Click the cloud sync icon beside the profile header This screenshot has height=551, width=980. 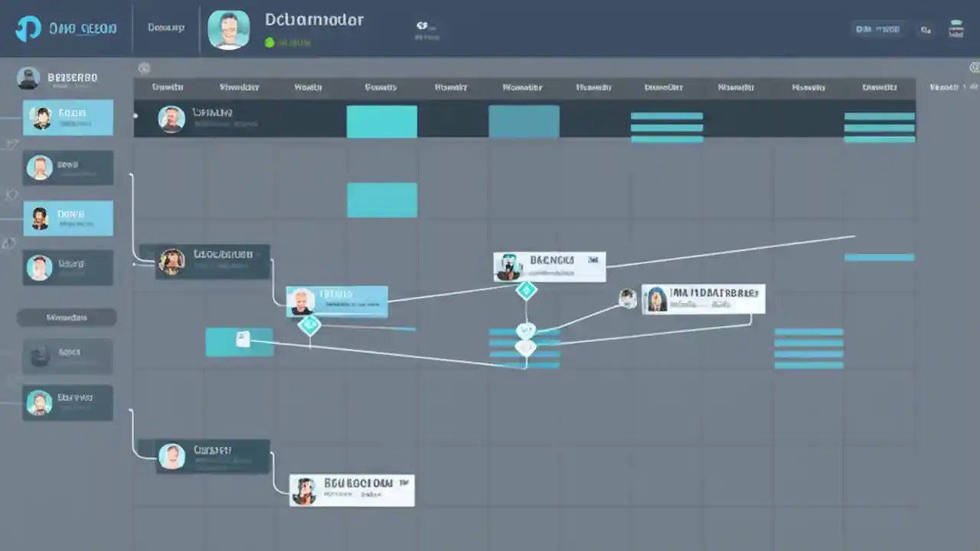tap(422, 24)
